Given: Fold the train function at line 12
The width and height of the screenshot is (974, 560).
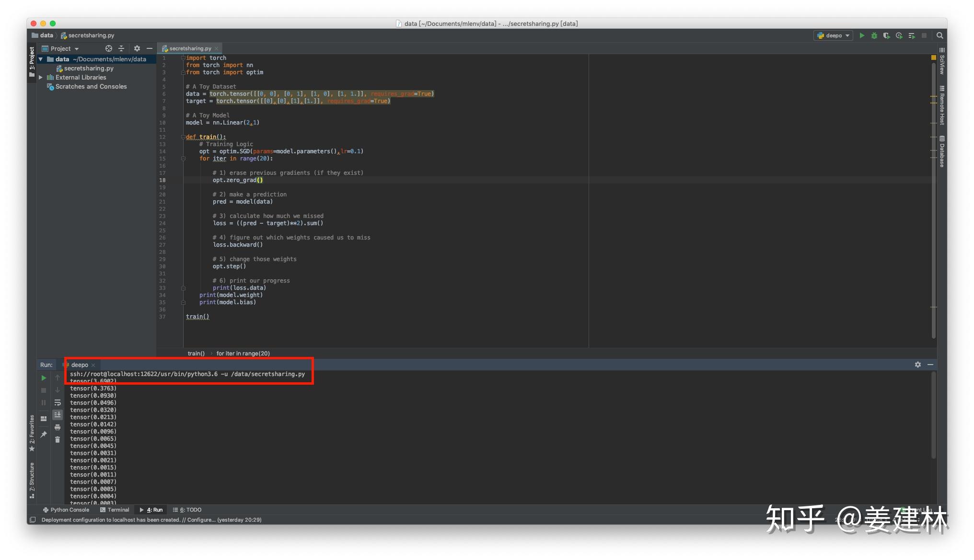Looking at the screenshot, I should [183, 137].
